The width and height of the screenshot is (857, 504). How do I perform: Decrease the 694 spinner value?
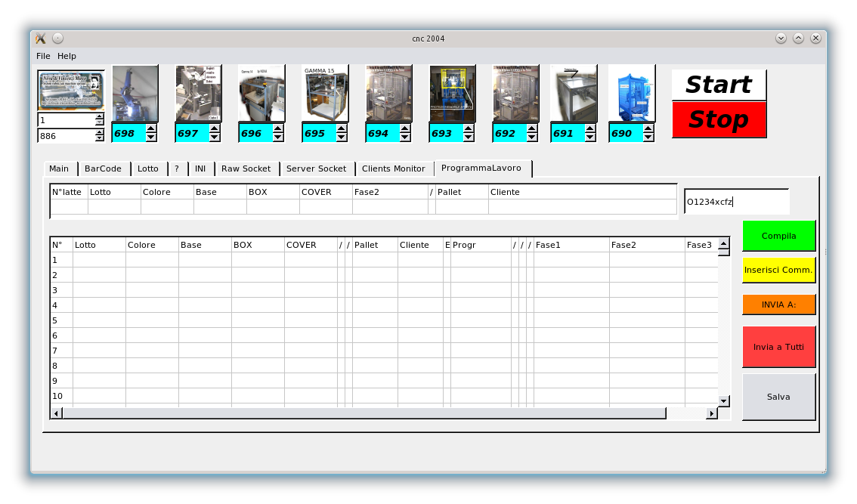click(405, 138)
